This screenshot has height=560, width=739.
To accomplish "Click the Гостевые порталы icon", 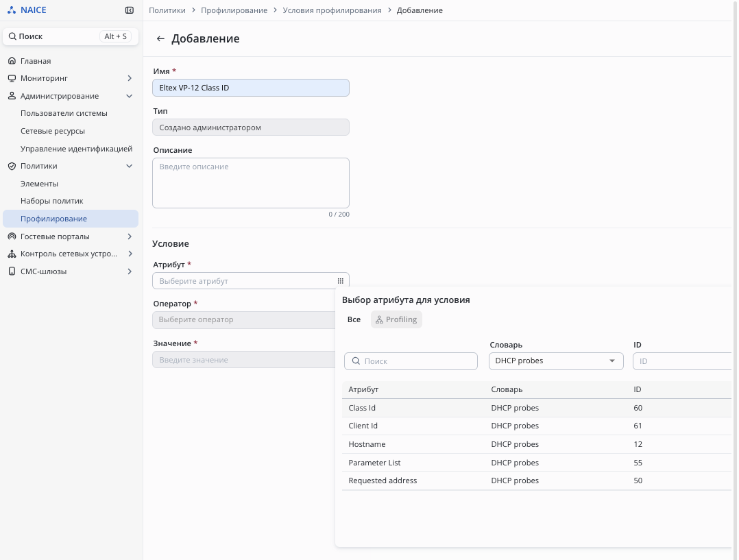I will click(x=12, y=236).
